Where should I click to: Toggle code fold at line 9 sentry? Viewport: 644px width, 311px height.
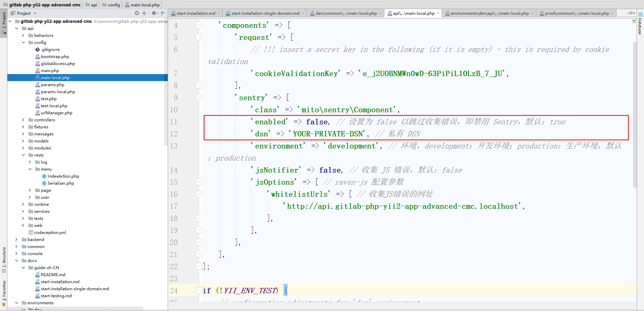click(199, 98)
